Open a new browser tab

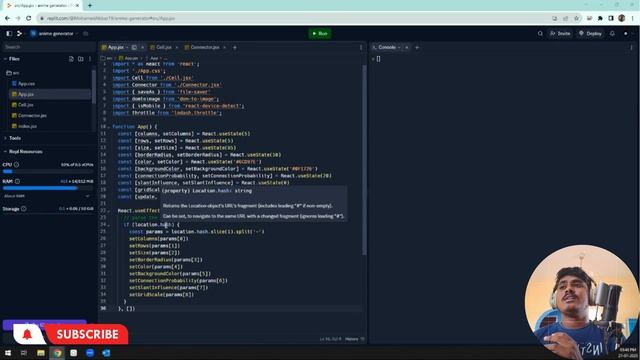click(89, 6)
